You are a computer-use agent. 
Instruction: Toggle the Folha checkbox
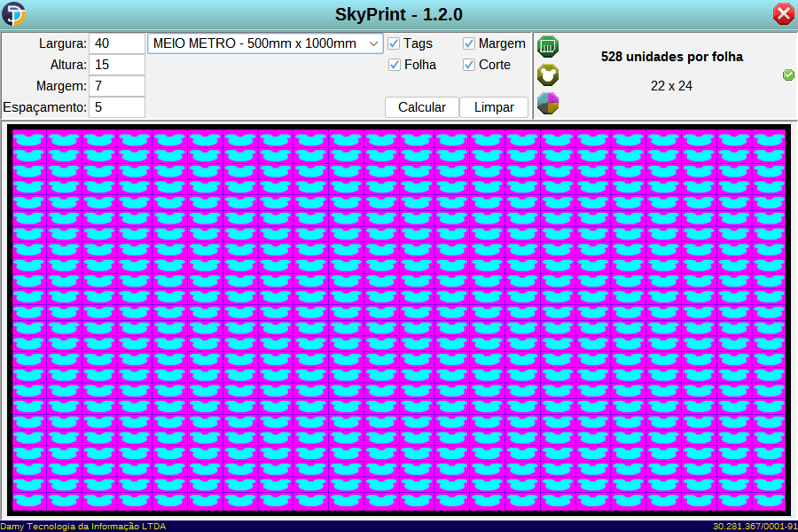(394, 65)
